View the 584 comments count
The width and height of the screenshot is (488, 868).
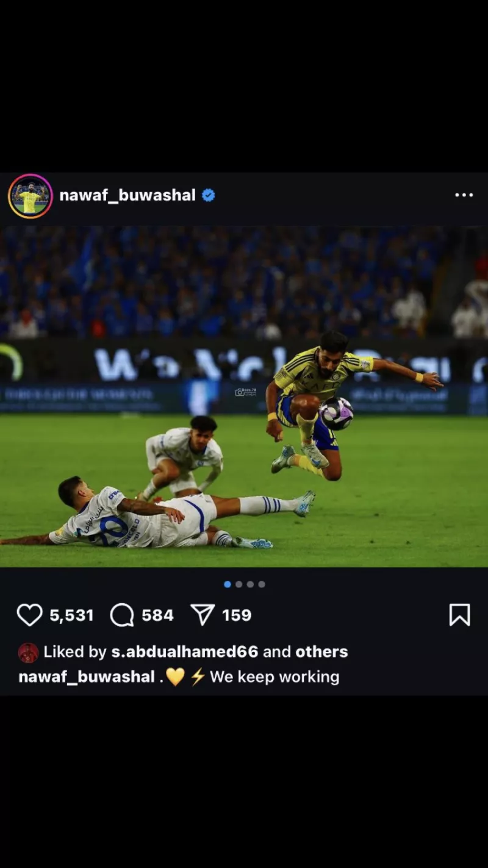[157, 615]
